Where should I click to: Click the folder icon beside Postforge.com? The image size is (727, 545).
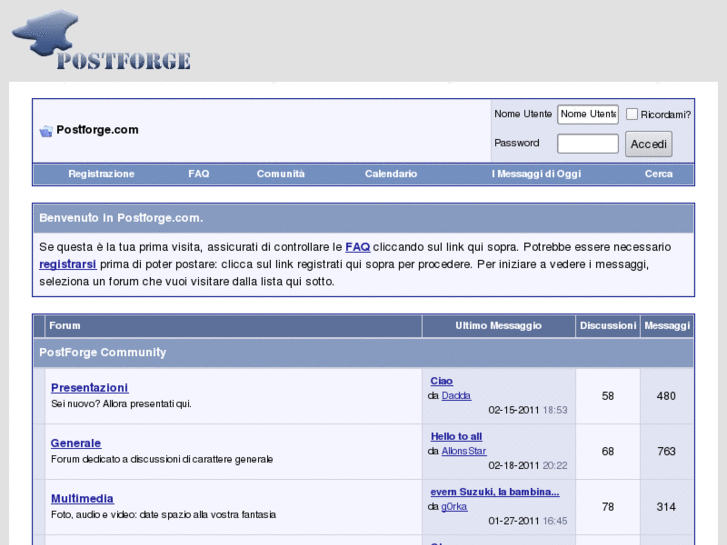46,131
